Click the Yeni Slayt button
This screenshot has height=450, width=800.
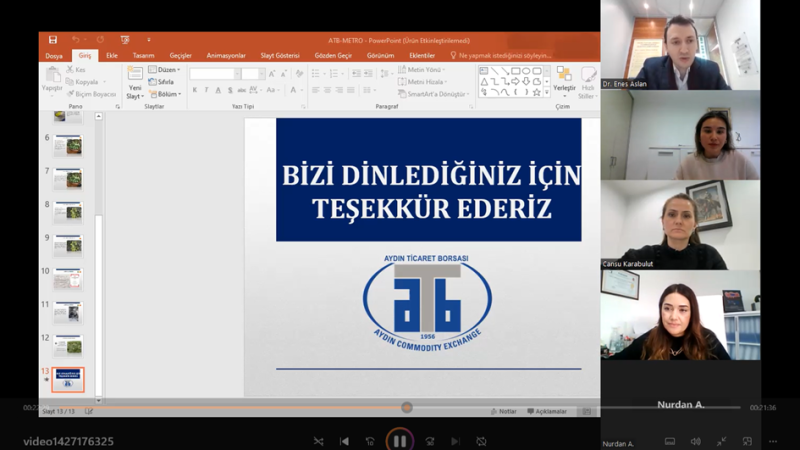[x=135, y=83]
